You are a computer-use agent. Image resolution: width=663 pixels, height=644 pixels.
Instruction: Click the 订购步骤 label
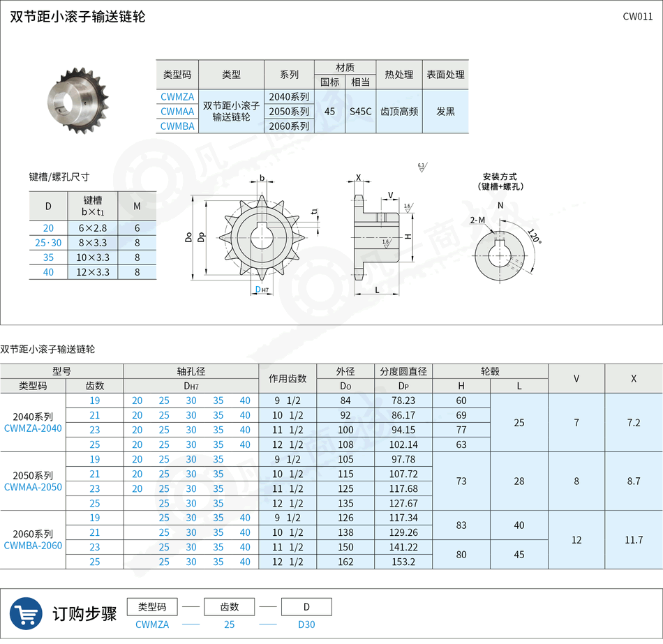[84, 614]
